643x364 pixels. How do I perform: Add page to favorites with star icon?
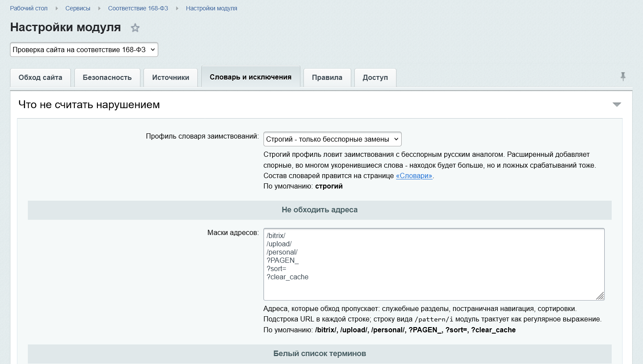pos(135,28)
